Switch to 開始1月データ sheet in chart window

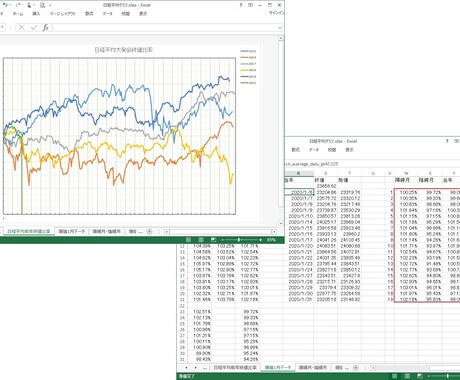72,231
